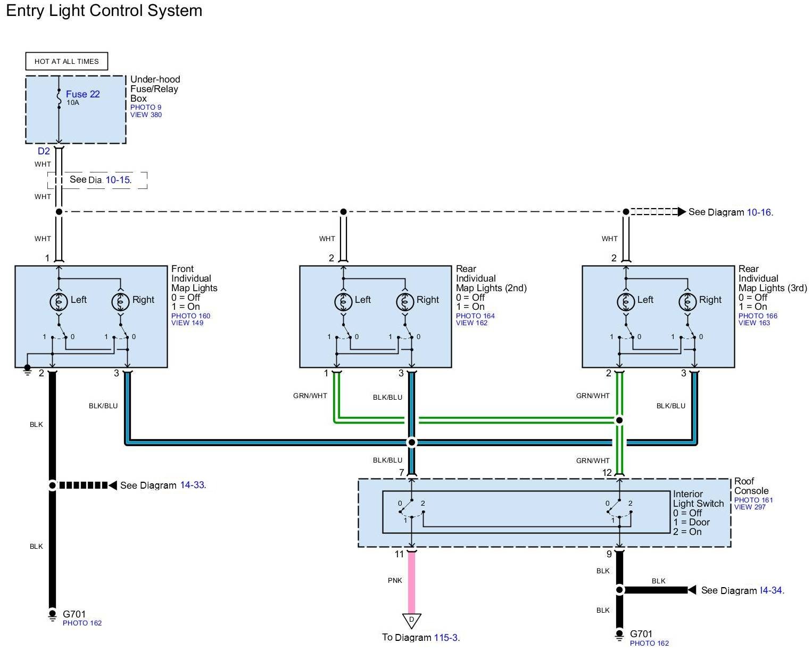Follow the D2 connector link

pos(44,151)
